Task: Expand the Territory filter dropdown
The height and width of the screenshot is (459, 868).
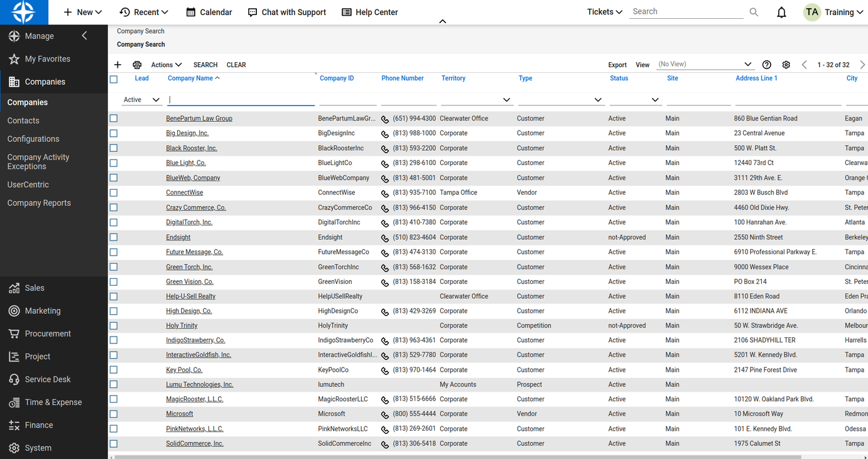Action: coord(506,100)
